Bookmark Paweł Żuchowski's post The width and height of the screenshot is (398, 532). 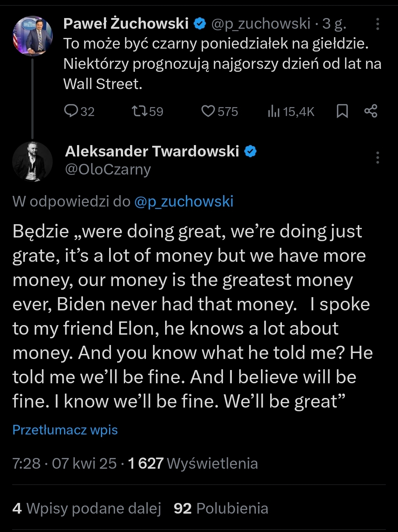pos(342,111)
